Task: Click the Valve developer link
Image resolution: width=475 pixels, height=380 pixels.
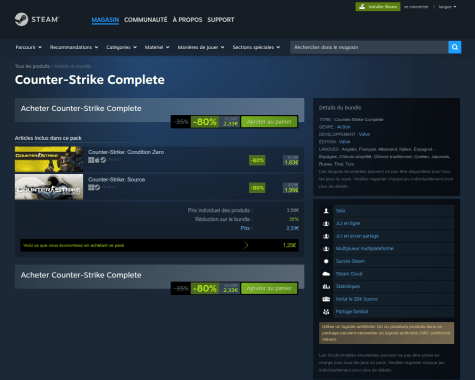Action: click(x=364, y=134)
